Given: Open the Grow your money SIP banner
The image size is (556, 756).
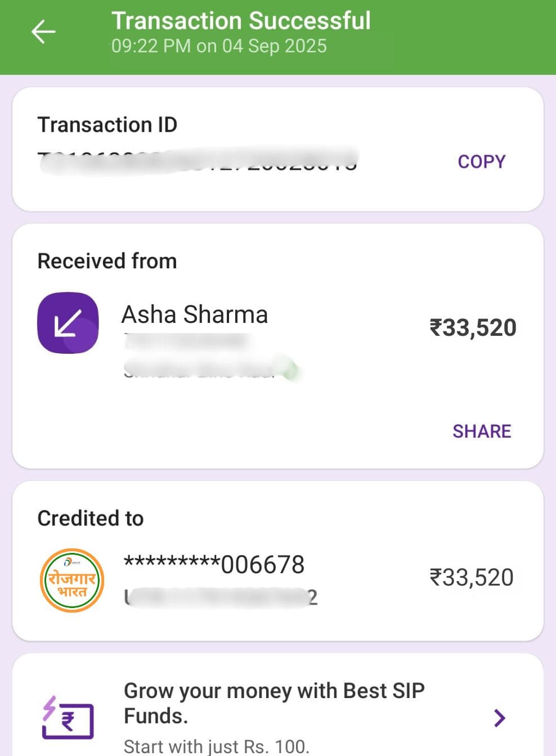Looking at the screenshot, I should pos(274,703).
